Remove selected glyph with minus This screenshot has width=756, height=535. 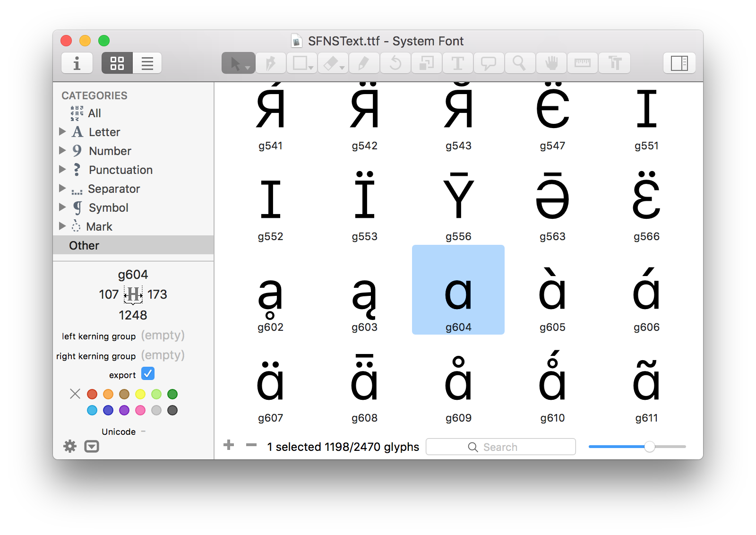(251, 445)
